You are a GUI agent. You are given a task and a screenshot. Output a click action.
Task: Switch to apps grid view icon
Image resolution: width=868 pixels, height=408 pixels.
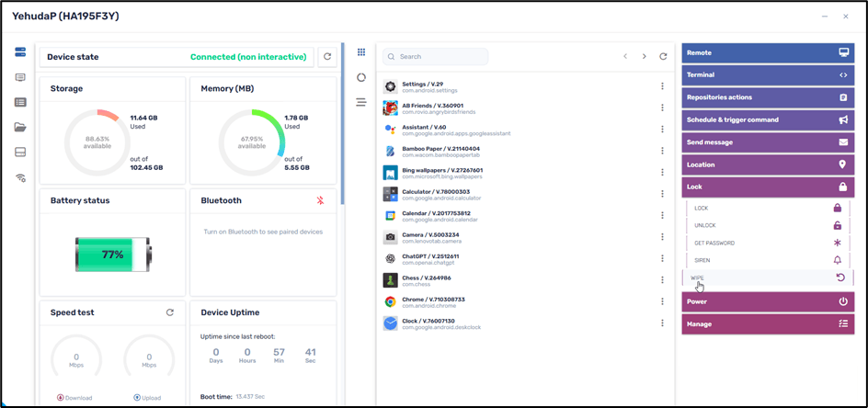click(361, 53)
